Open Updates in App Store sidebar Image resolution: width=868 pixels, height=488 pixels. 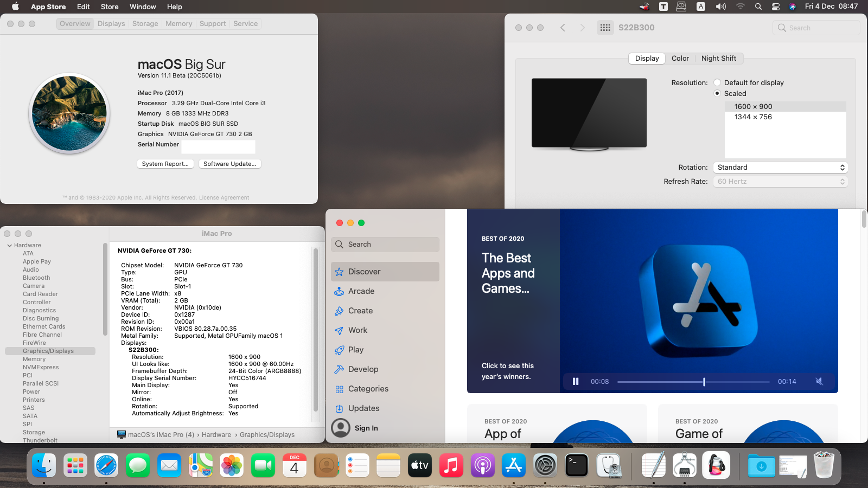[385, 408]
